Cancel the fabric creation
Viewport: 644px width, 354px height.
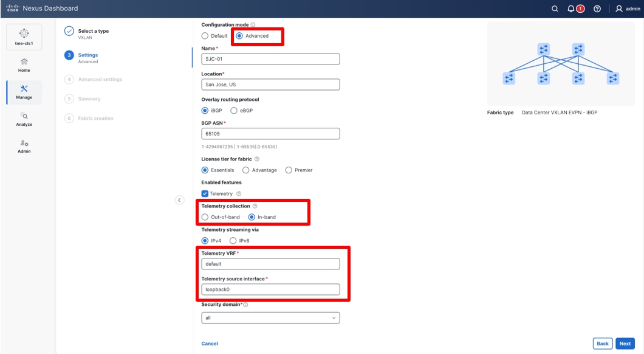[209, 343]
